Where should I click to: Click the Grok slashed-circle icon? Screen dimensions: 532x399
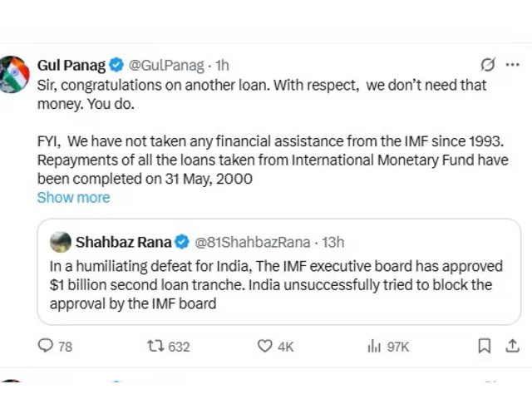pos(488,65)
